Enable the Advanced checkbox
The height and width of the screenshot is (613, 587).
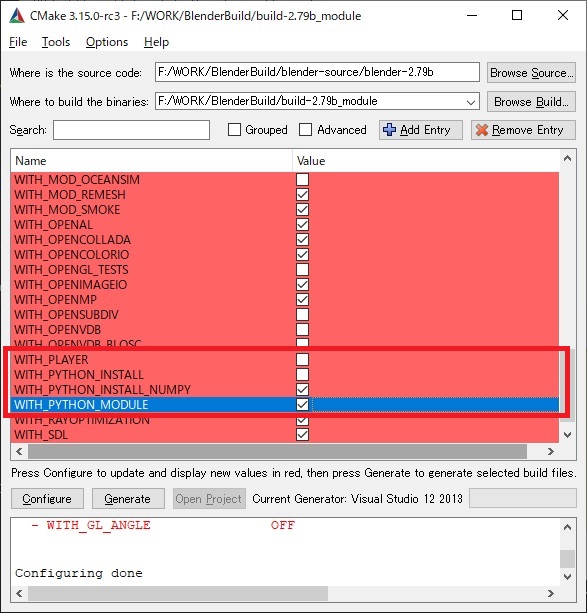click(x=305, y=130)
